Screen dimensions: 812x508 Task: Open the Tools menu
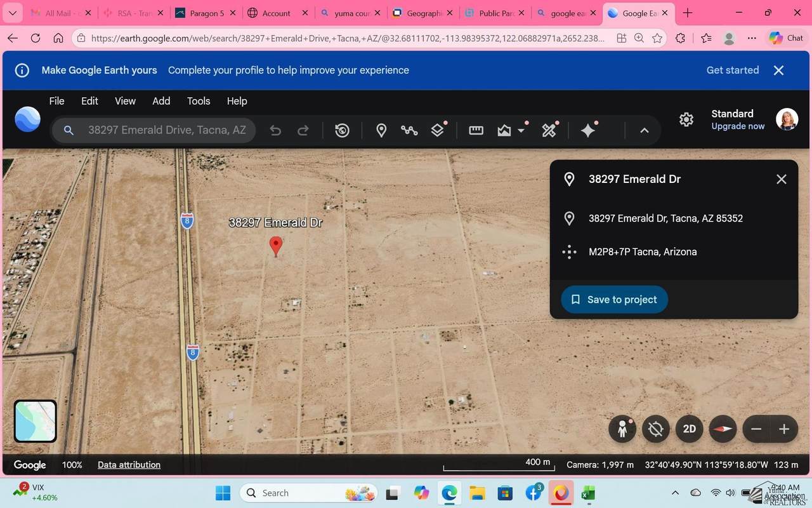(x=199, y=101)
